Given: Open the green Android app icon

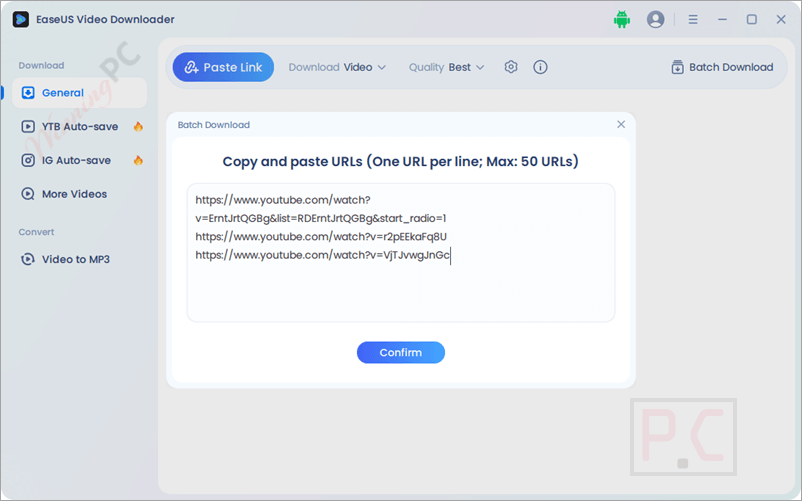Looking at the screenshot, I should pos(621,19).
